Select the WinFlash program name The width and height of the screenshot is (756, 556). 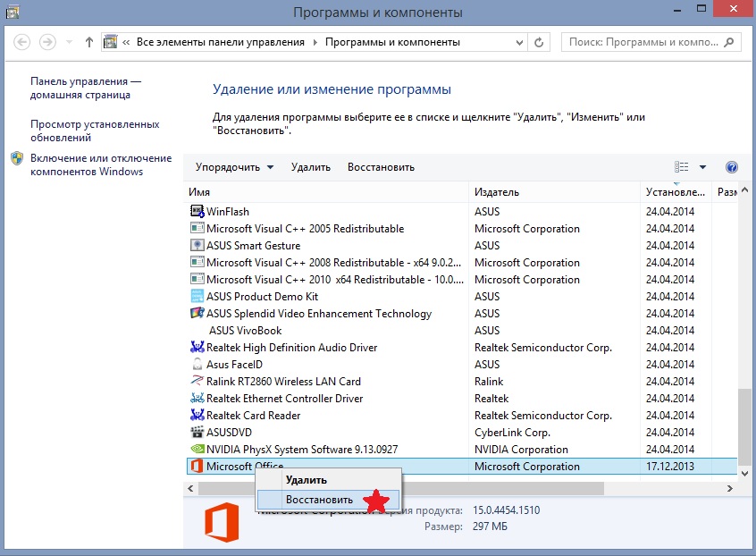tap(228, 212)
